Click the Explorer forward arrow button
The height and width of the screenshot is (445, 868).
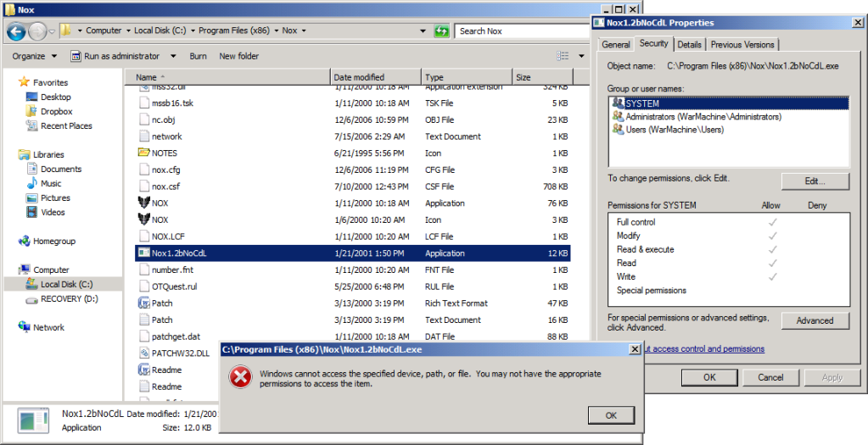[37, 31]
